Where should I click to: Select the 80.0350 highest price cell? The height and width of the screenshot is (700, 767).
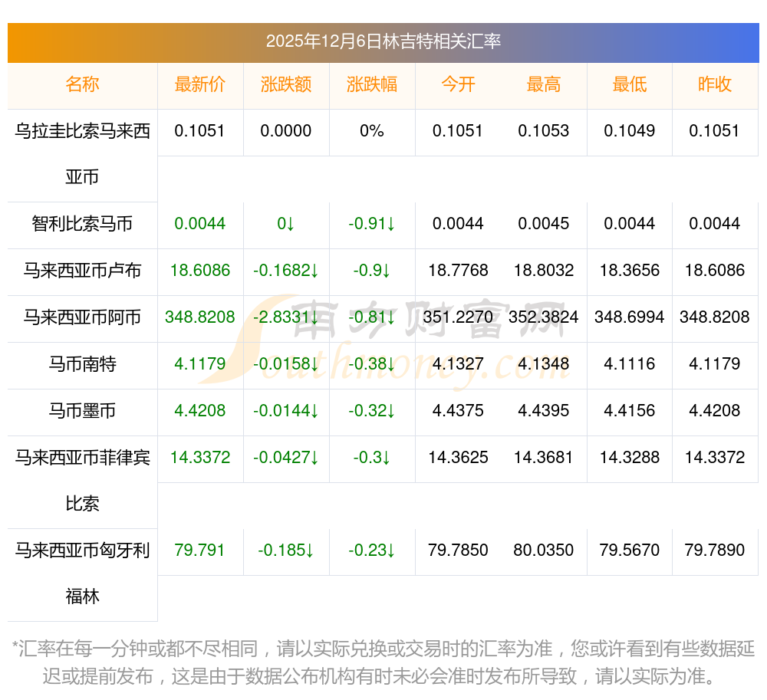click(544, 550)
